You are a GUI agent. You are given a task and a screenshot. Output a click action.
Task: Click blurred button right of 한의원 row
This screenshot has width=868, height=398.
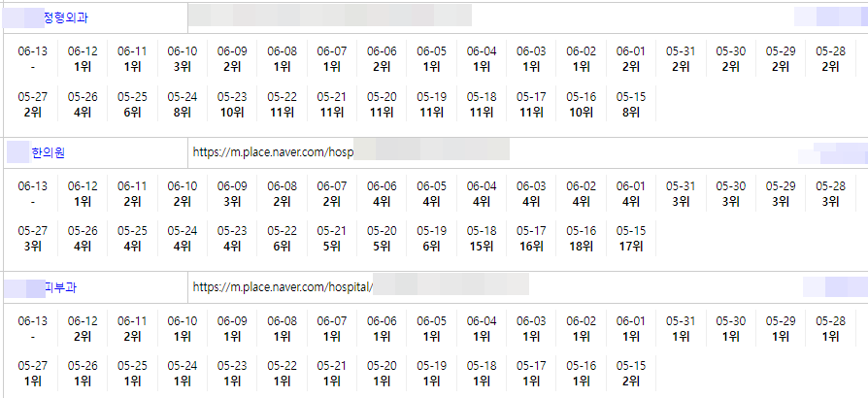pos(832,152)
